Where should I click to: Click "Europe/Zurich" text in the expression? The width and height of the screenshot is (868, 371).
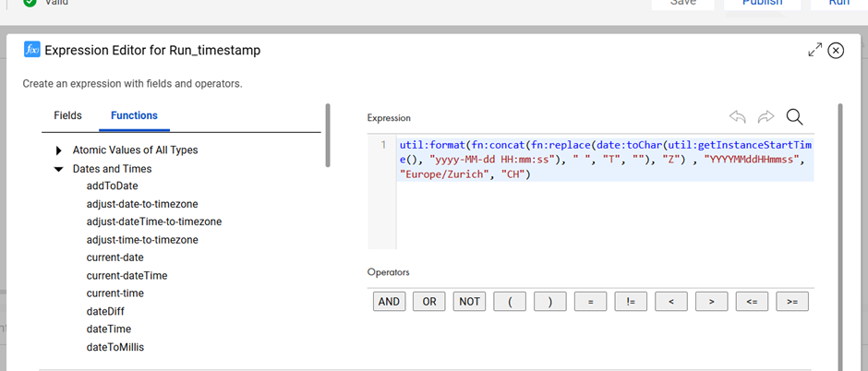(445, 175)
